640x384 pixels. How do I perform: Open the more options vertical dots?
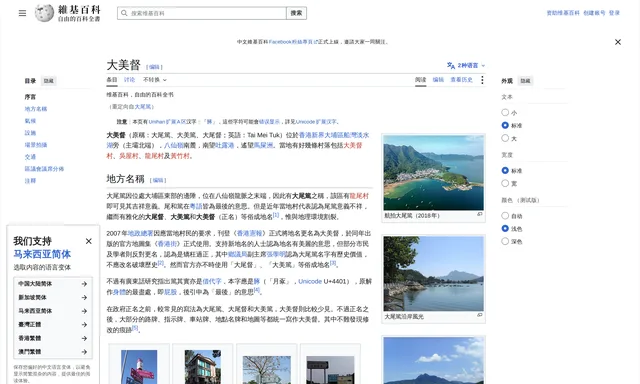pyautogui.click(x=482, y=80)
